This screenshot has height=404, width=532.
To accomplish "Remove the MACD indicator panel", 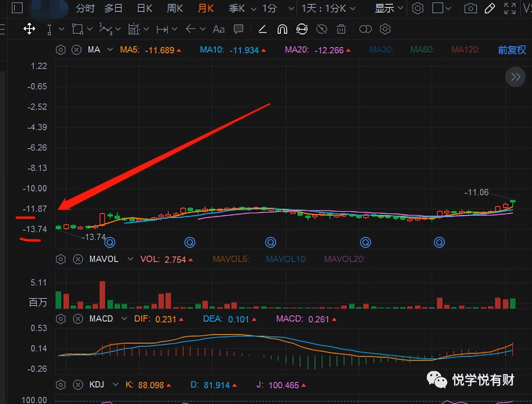I will [78, 319].
